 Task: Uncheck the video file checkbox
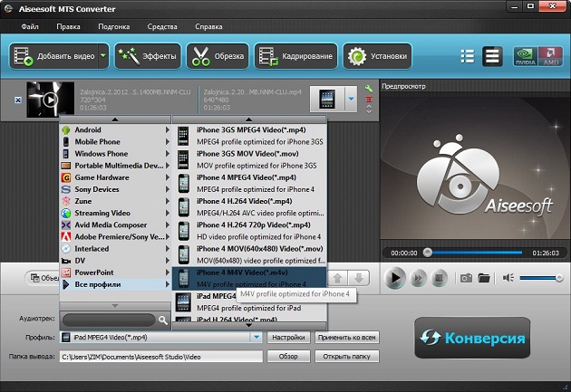pos(18,100)
